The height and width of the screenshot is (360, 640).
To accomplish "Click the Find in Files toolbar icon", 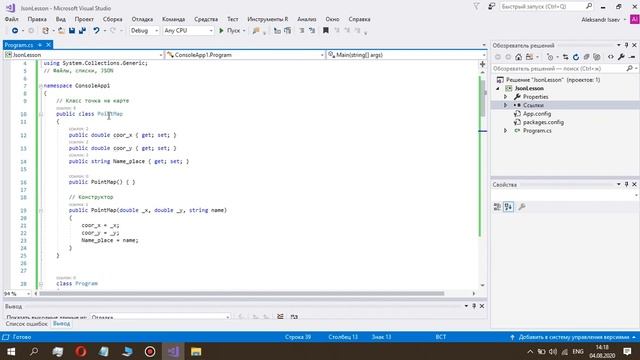I will click(x=256, y=31).
